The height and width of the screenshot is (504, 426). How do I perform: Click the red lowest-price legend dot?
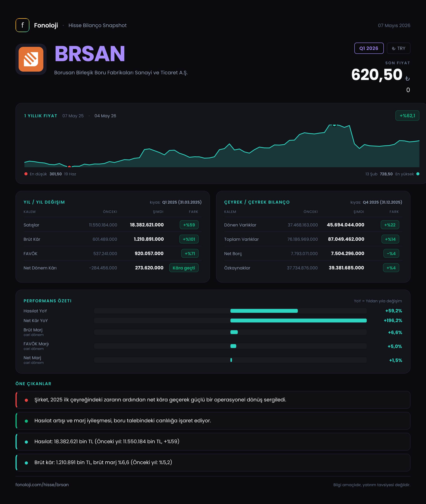[26, 174]
